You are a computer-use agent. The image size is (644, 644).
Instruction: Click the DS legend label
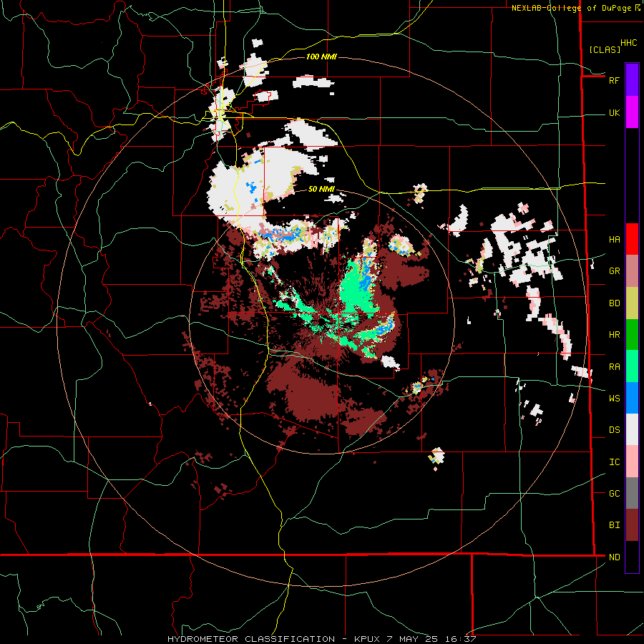coord(614,430)
